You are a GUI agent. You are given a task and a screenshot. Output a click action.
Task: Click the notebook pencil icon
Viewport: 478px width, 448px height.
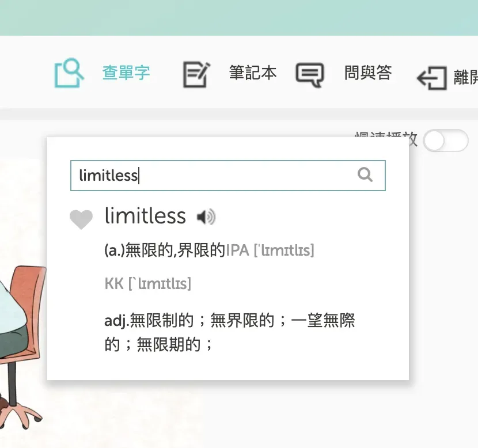196,74
